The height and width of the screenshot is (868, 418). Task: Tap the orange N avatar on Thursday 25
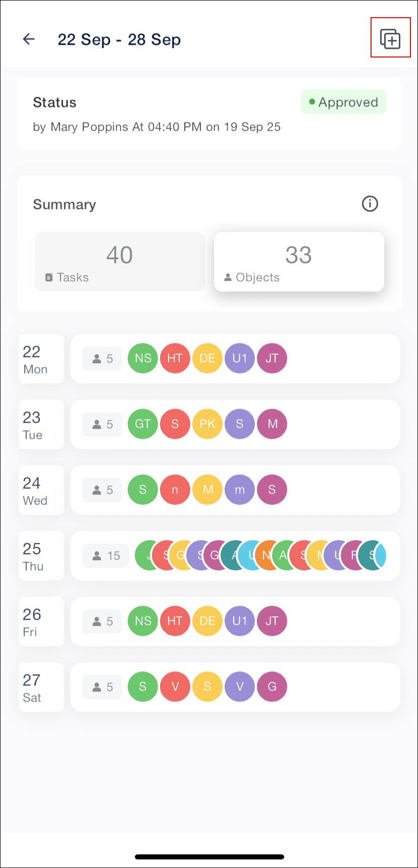pyautogui.click(x=267, y=555)
